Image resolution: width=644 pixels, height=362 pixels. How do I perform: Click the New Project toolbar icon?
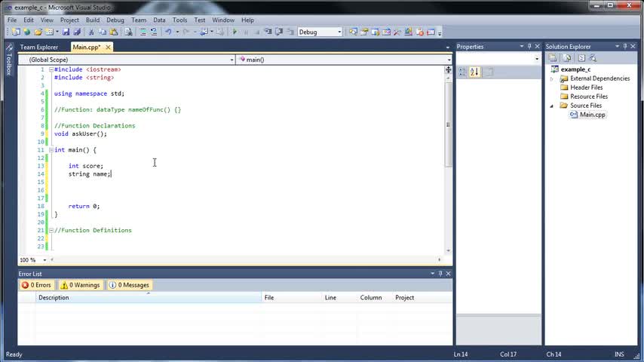(x=16, y=32)
